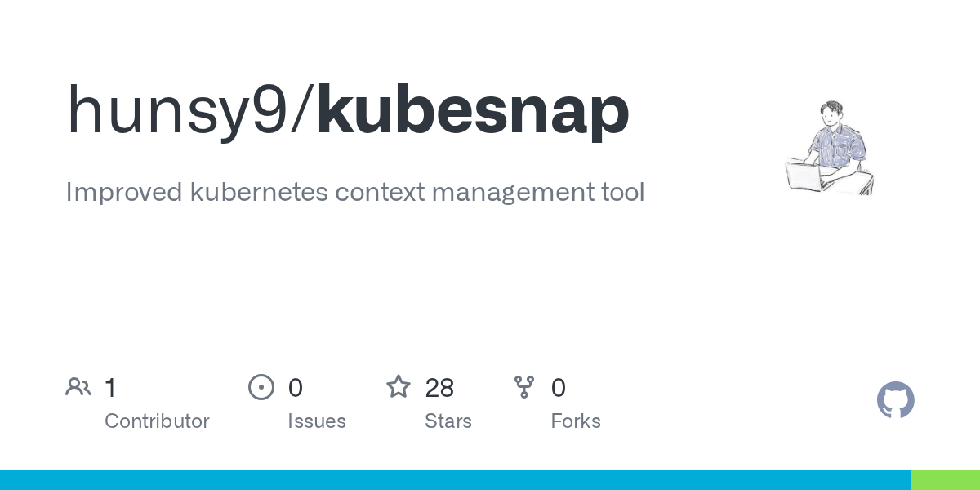Click the Contributor label

pos(157,421)
